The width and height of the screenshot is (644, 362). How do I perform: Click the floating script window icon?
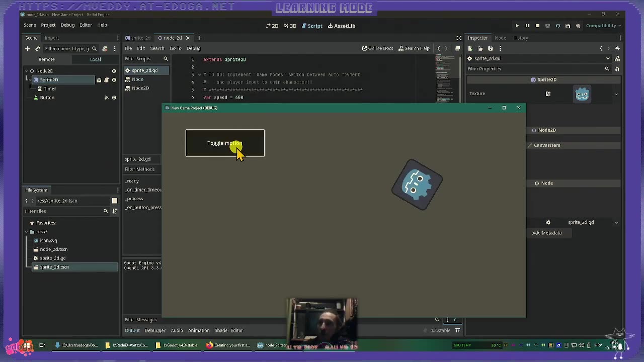tap(457, 48)
